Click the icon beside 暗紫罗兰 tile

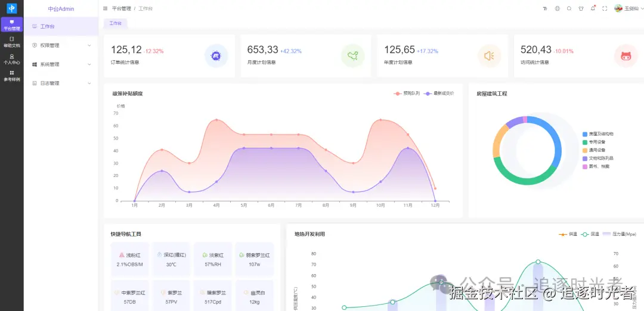point(203,293)
